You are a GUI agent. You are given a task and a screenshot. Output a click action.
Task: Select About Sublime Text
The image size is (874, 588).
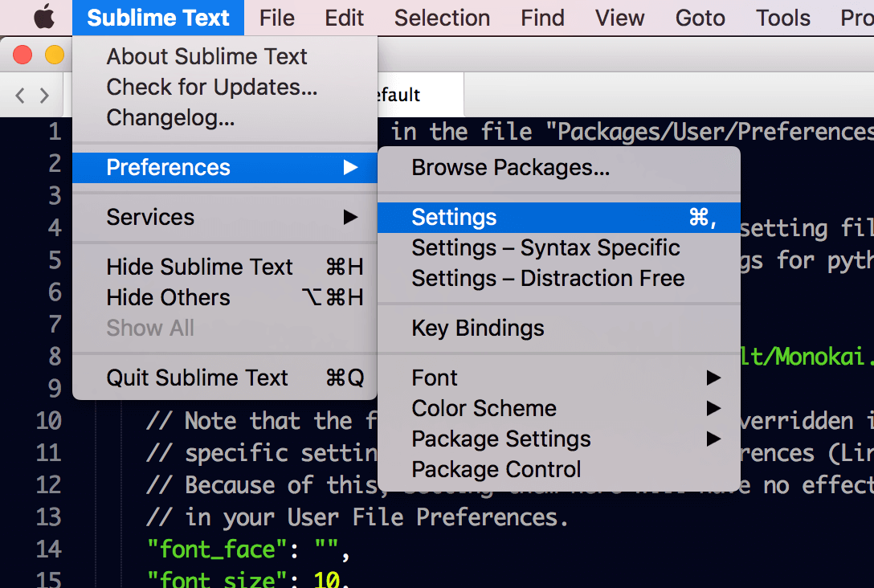225,56
